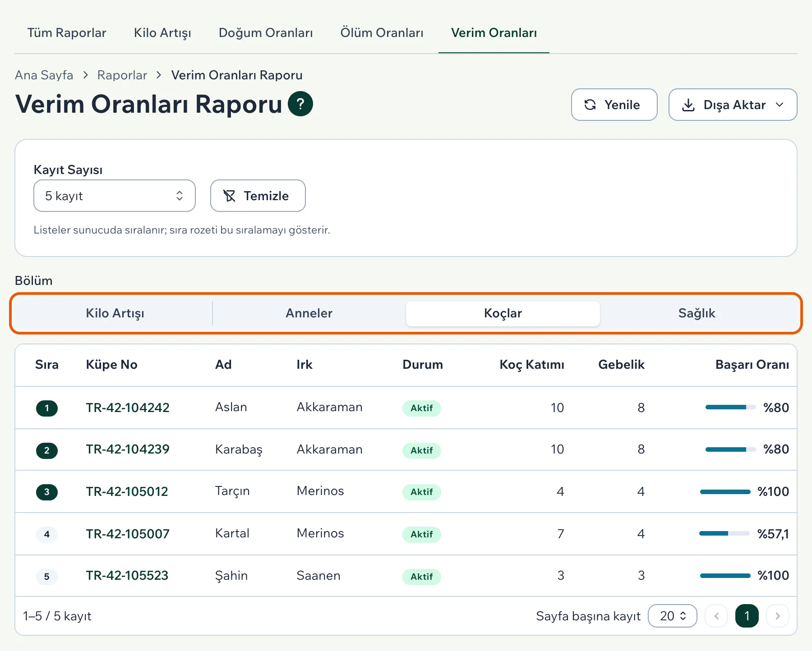Click the Temizle clear filter icon
This screenshot has width=812, height=651.
point(230,196)
